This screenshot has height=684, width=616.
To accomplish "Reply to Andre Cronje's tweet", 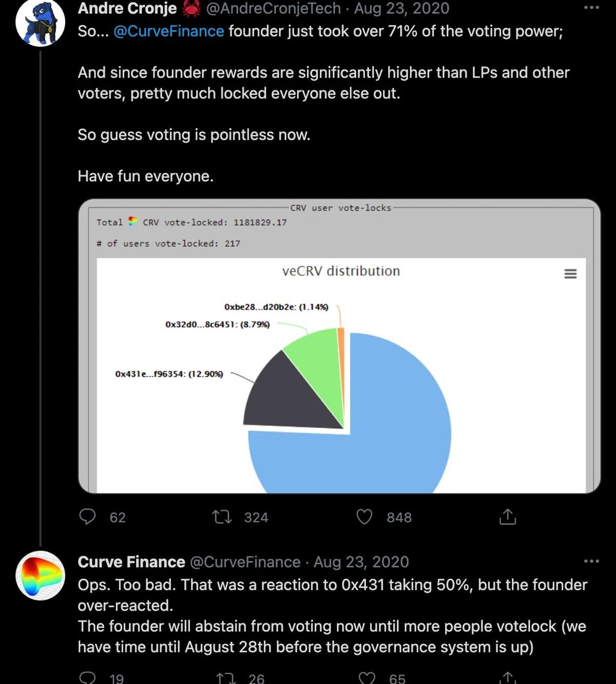I will [87, 516].
